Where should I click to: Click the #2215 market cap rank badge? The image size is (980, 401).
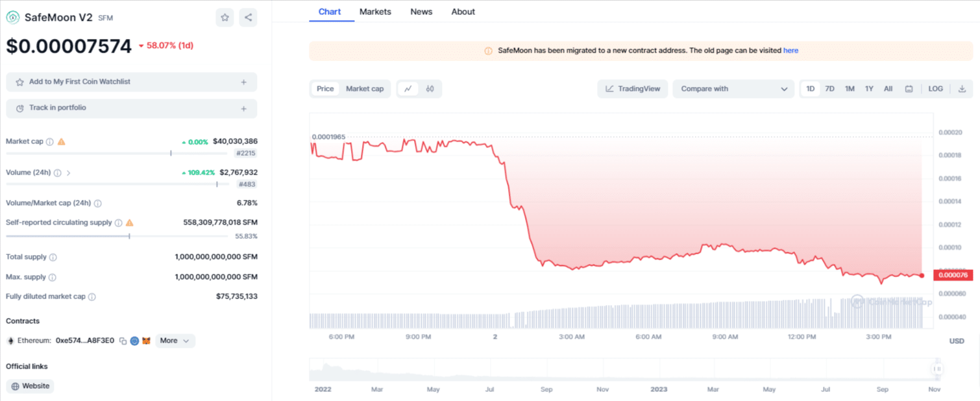coord(245,153)
